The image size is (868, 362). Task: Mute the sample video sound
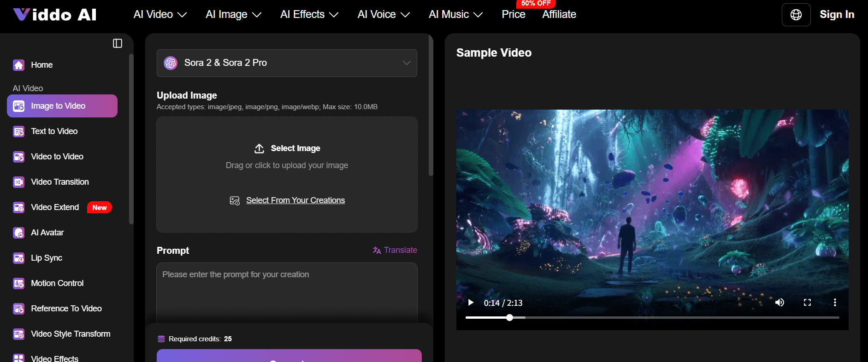coord(779,303)
